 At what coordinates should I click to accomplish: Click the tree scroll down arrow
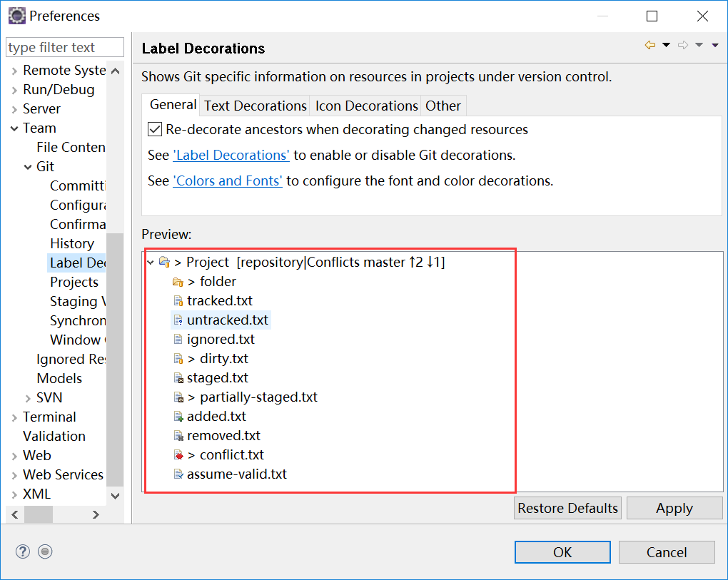point(115,496)
